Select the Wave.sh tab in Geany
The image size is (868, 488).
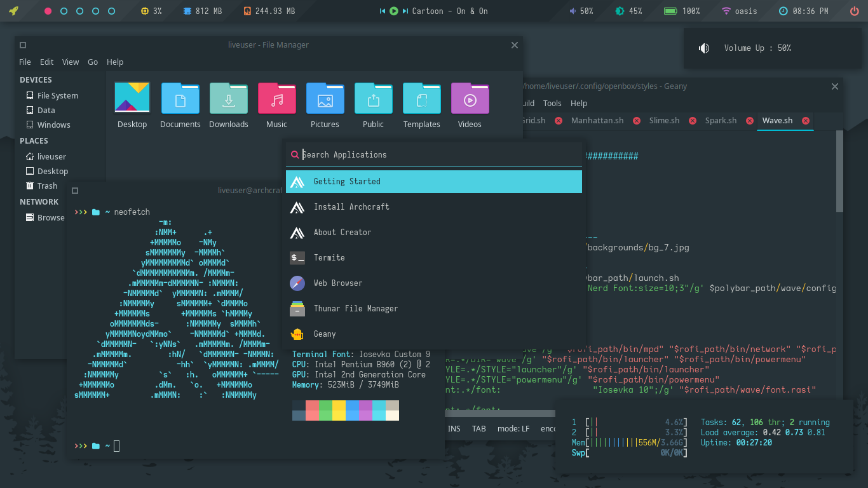778,121
